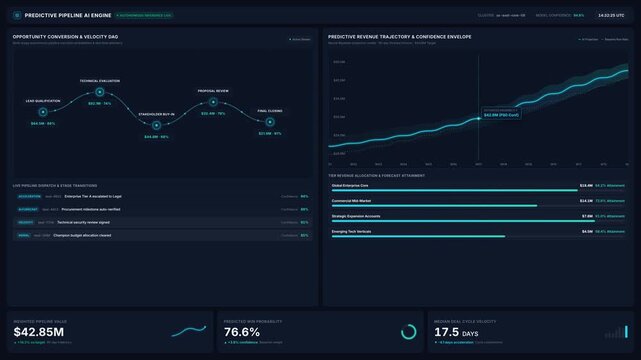Click the Predictive Revenue Trajectory & Confidence Envelope title
The width and height of the screenshot is (641, 360).
pyautogui.click(x=399, y=37)
